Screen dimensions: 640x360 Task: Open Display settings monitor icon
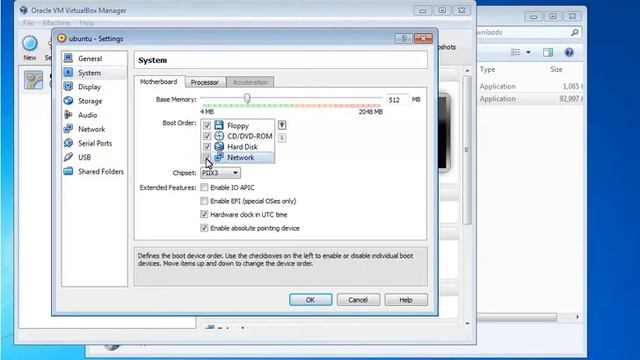[69, 87]
